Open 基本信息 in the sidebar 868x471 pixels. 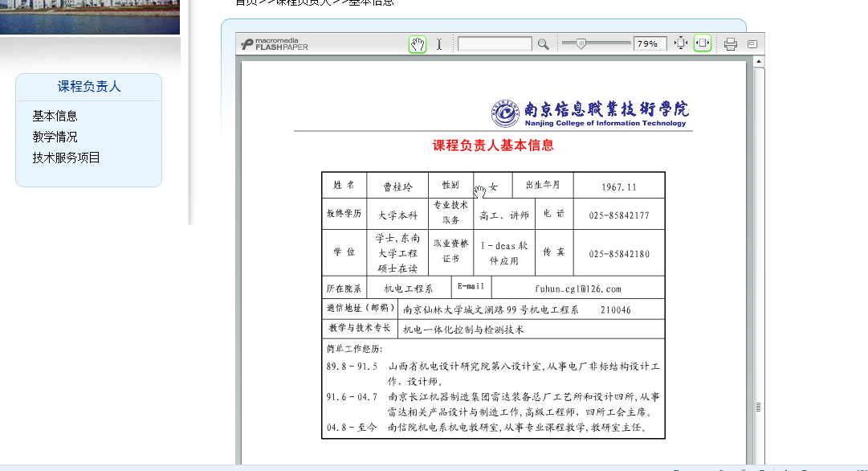click(x=55, y=116)
